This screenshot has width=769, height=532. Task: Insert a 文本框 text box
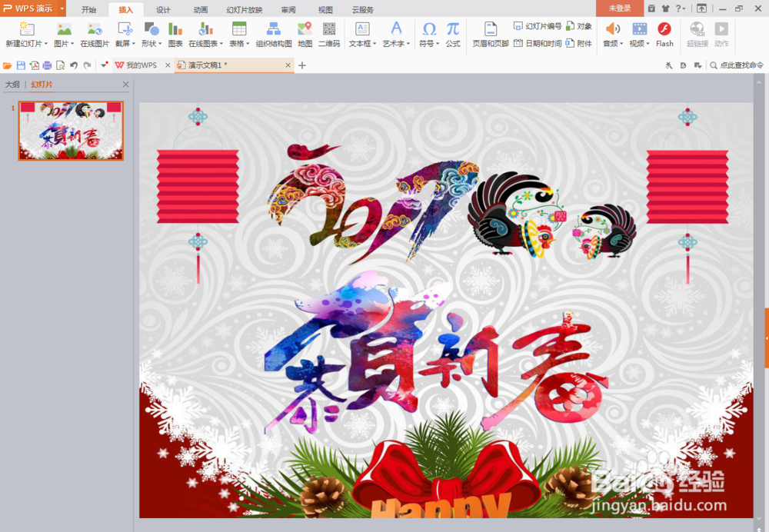(362, 29)
